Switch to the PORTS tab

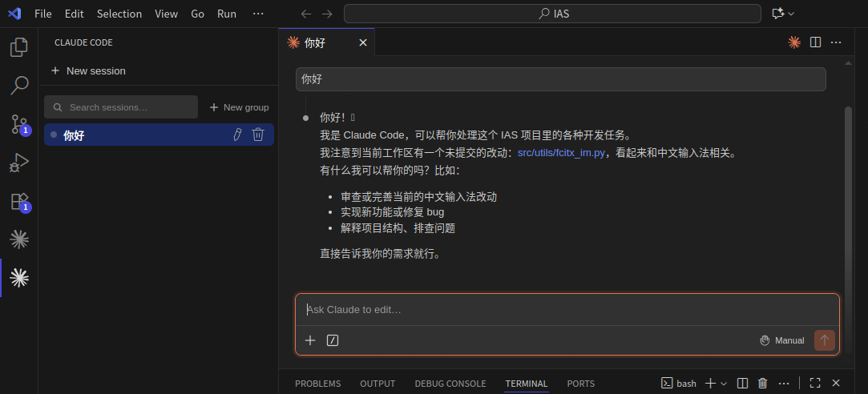pyautogui.click(x=581, y=384)
